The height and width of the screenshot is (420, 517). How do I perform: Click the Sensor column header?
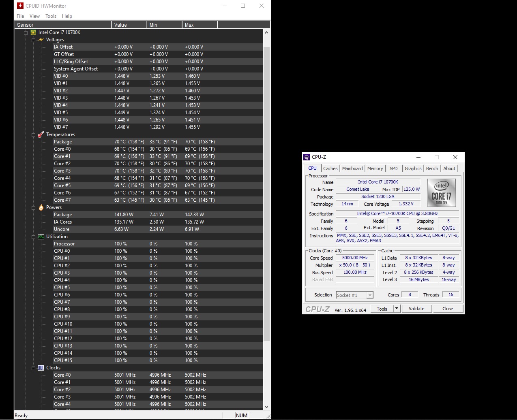pos(63,25)
